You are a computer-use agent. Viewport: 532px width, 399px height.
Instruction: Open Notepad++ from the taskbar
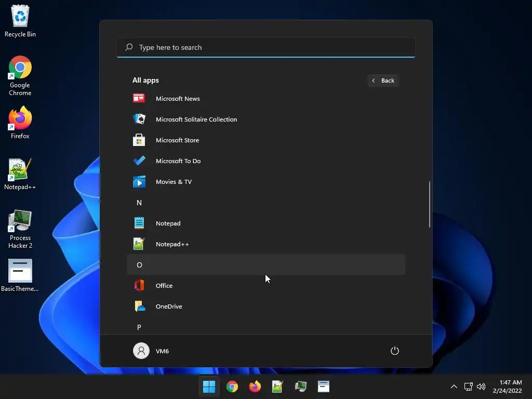point(277,387)
